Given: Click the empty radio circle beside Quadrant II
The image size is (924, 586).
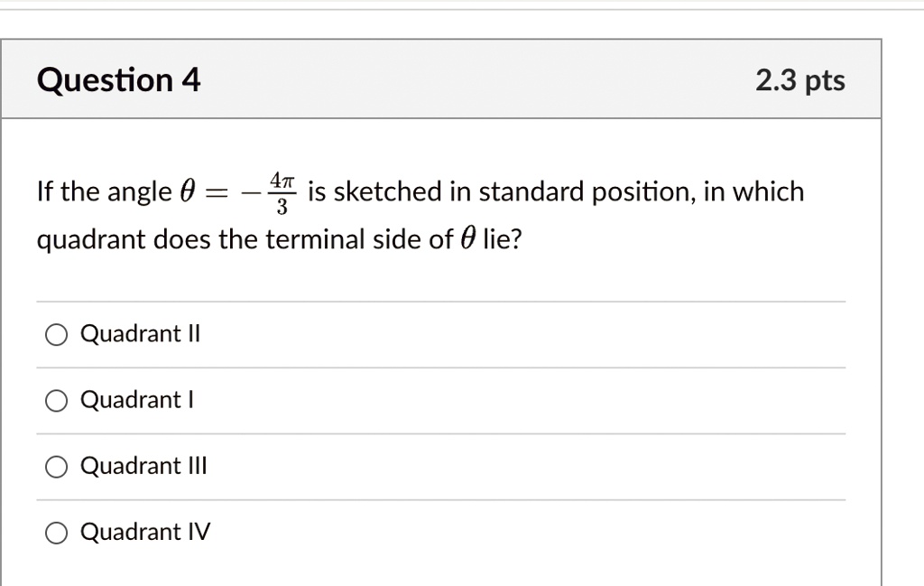Looking at the screenshot, I should click(x=55, y=334).
